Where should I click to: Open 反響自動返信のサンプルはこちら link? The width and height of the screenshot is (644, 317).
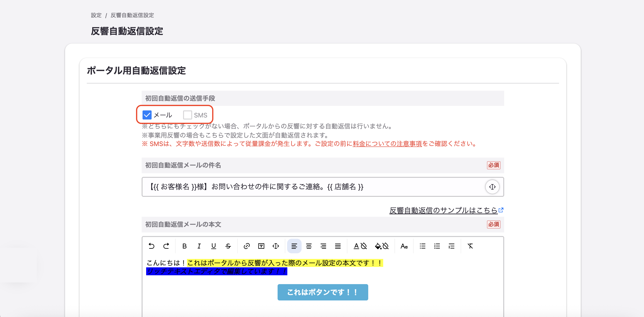(446, 210)
